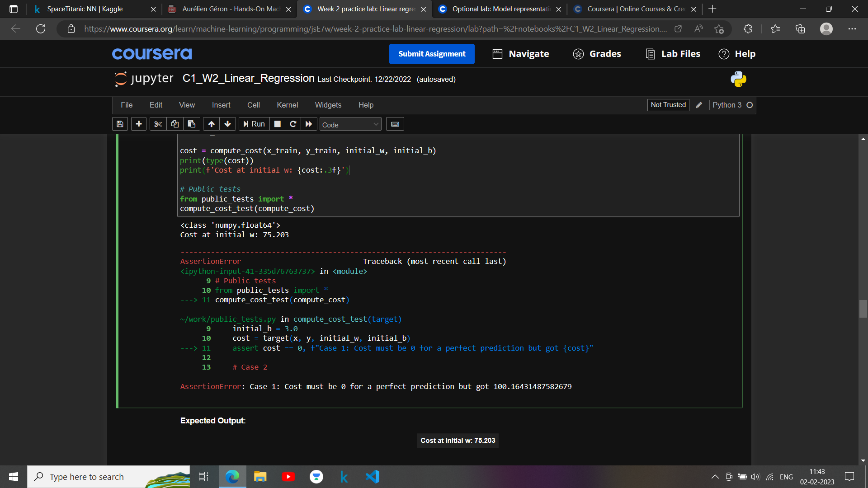Open the Kernel menu
The width and height of the screenshot is (868, 488).
click(287, 105)
